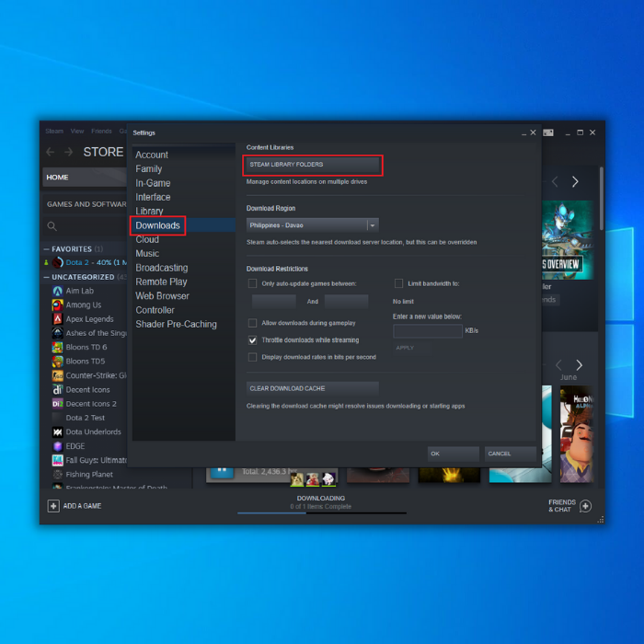Click the featured overview banner image
644x644 pixels.
point(568,240)
